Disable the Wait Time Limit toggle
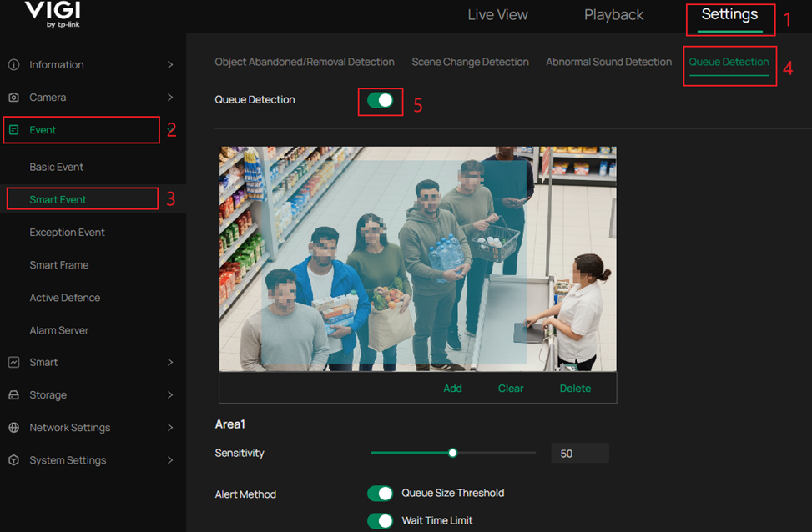The height and width of the screenshot is (532, 812). 381,520
